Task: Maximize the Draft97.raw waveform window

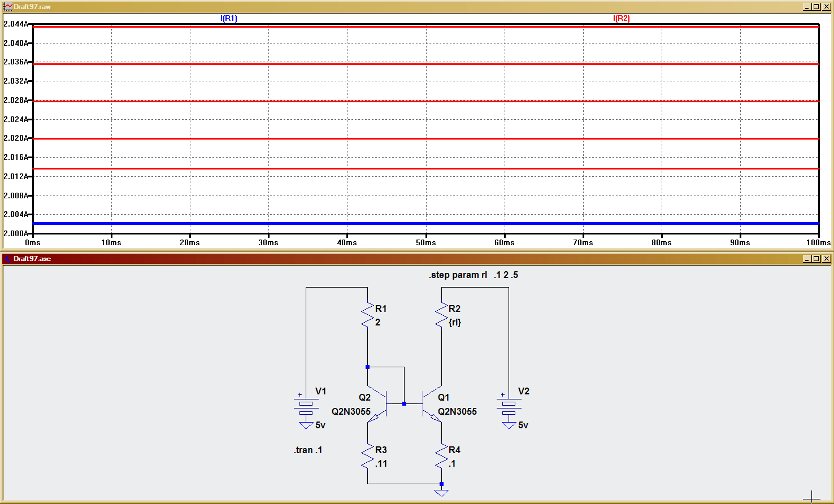Action: (816, 6)
